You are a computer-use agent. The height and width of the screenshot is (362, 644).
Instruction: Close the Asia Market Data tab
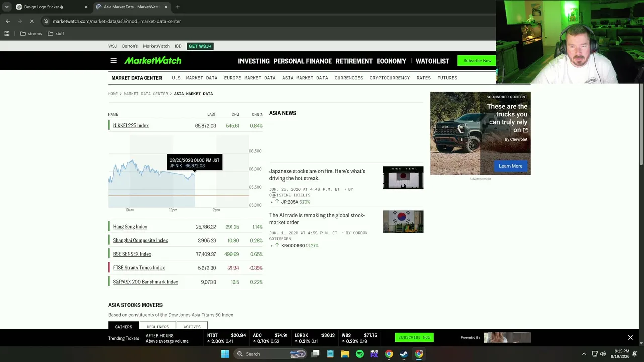166,7
